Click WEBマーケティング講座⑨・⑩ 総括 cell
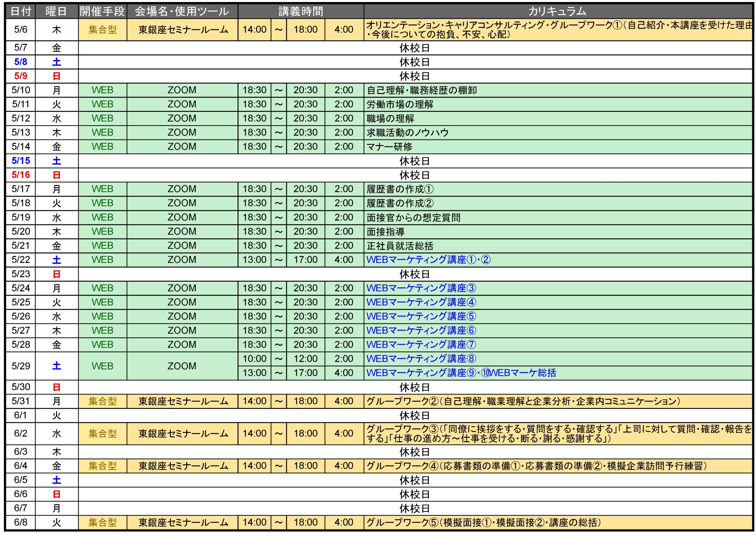The height and width of the screenshot is (536, 756). tap(558, 373)
